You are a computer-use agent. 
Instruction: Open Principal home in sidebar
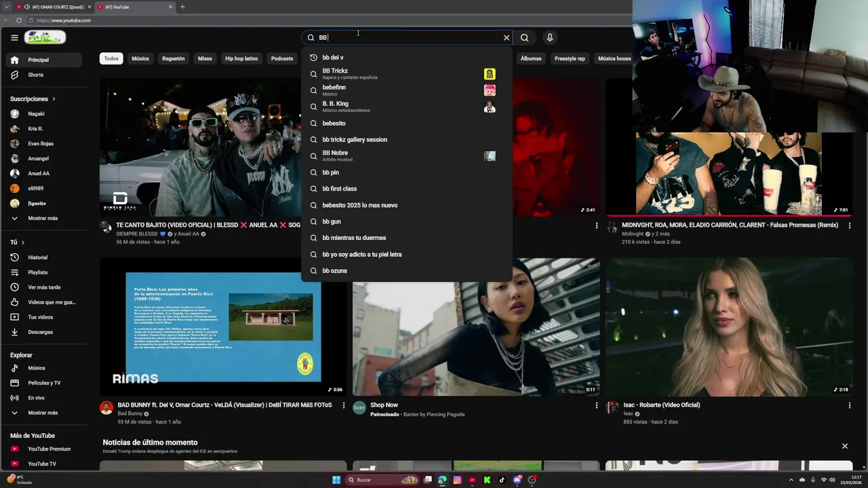43,60
